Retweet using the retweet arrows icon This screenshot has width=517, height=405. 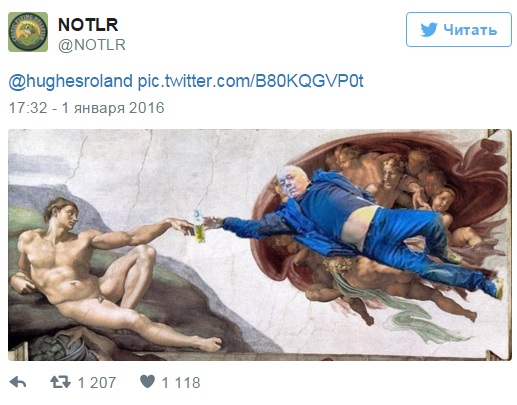(x=60, y=382)
